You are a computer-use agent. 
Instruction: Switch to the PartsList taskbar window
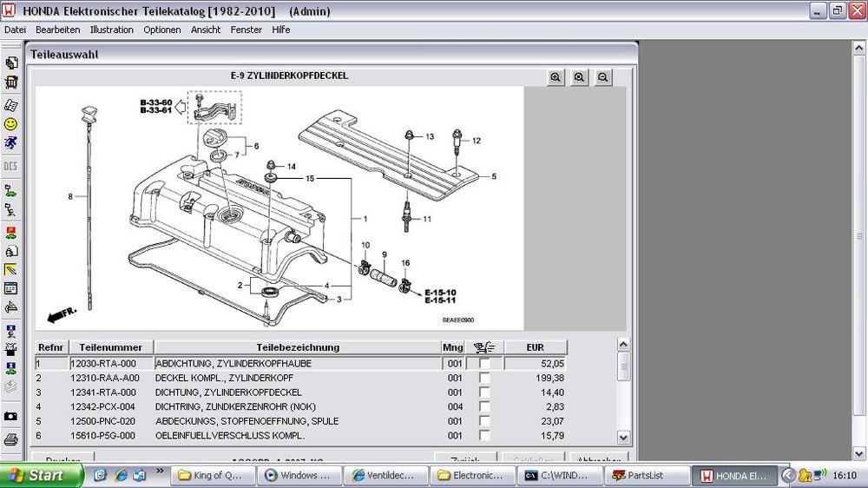tap(648, 475)
